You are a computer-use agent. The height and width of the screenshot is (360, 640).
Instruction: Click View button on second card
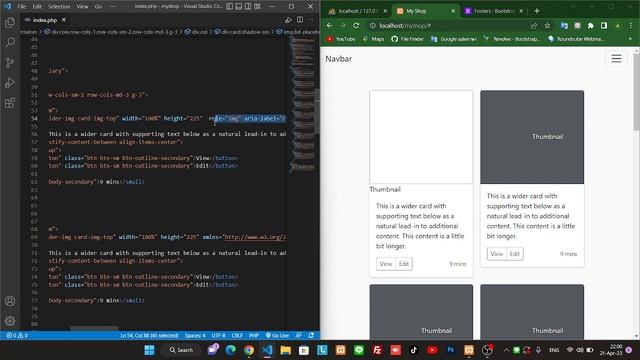(497, 254)
